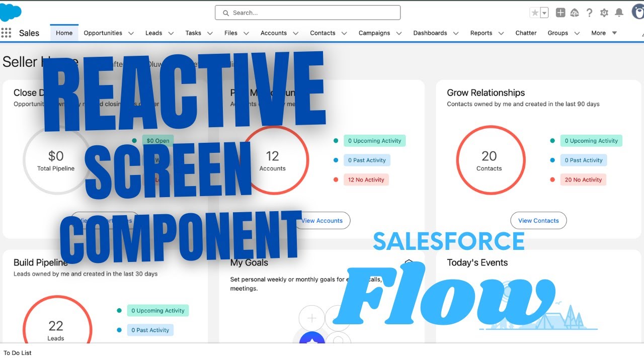
Task: Expand the Contacts tab chevron menu
Action: click(x=344, y=33)
